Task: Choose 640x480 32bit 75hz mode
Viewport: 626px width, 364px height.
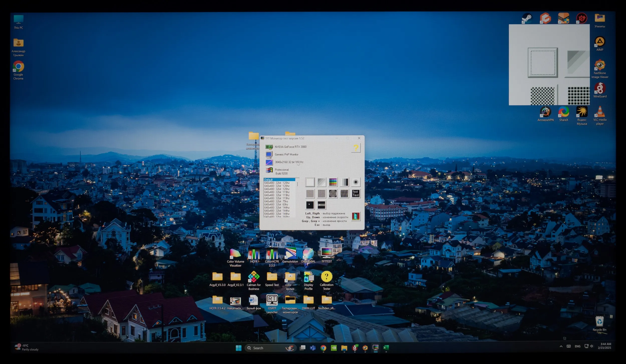Action: pyautogui.click(x=276, y=201)
